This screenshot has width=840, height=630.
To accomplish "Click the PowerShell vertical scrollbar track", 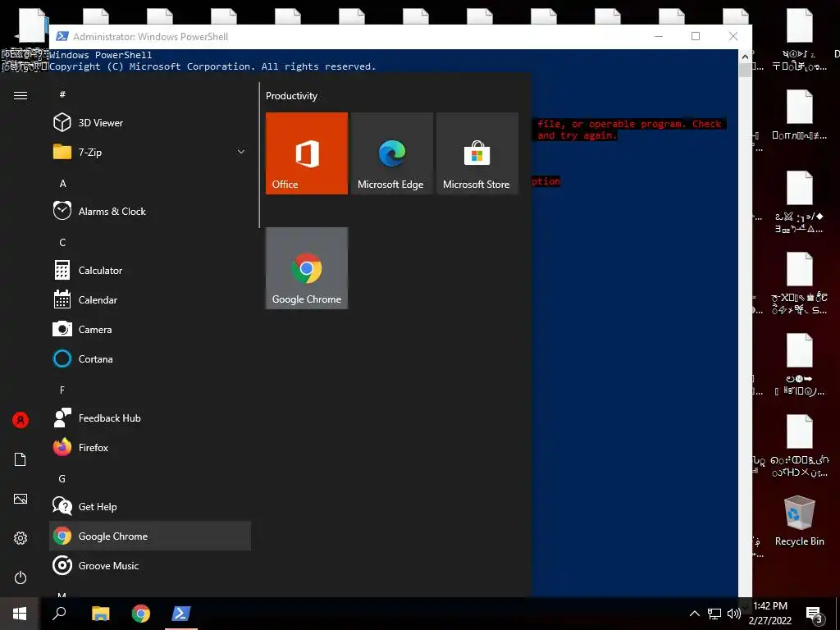I will (745, 332).
